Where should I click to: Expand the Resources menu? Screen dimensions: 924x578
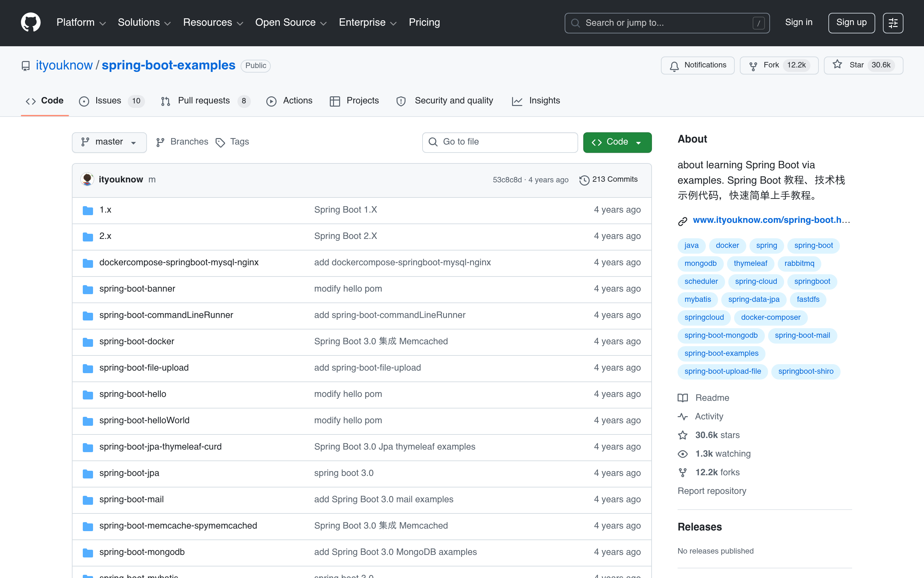pos(213,22)
